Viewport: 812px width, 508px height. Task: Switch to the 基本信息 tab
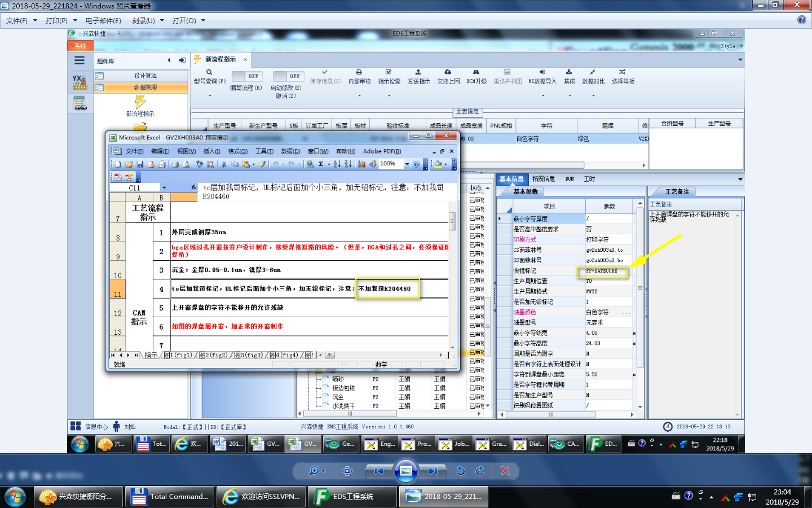point(511,179)
